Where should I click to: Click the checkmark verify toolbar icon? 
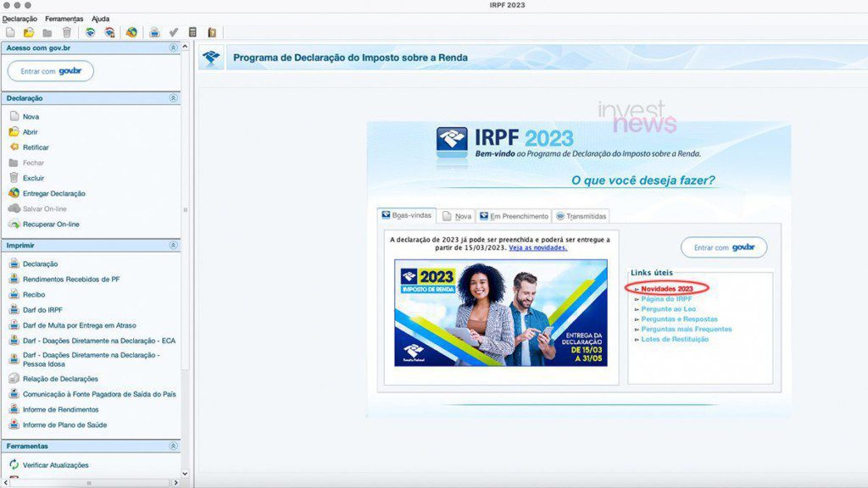[x=174, y=33]
